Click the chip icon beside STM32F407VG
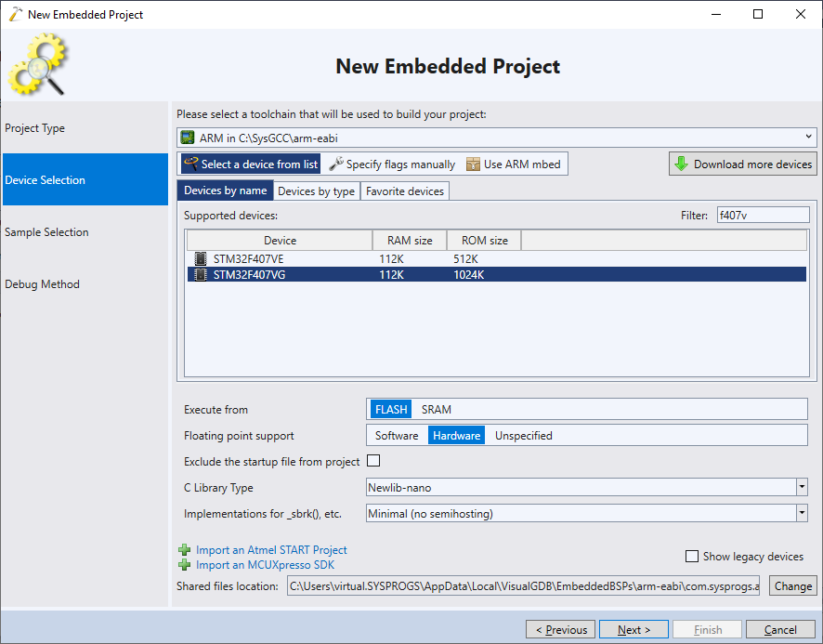823x644 pixels. [201, 274]
